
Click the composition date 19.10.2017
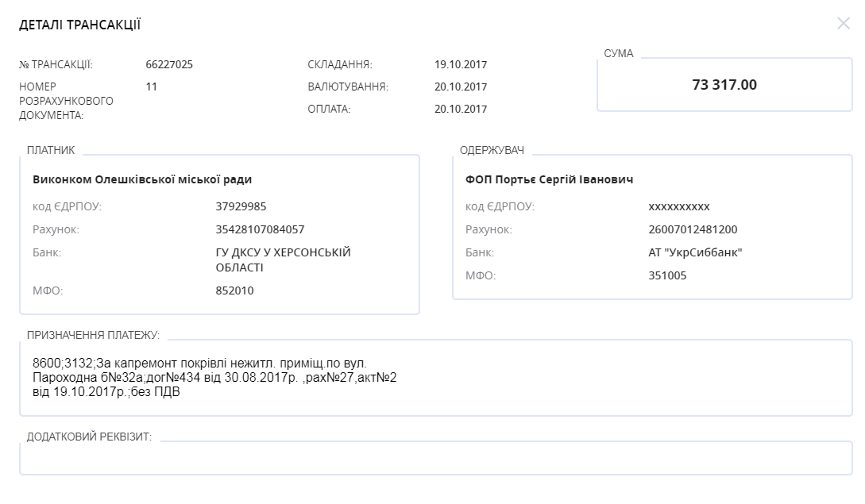point(461,64)
